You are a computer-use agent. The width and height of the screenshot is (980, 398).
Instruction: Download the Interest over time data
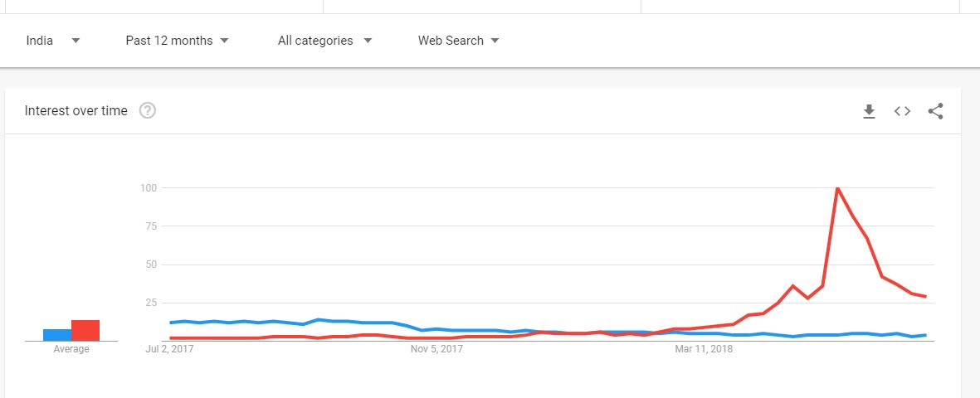(869, 111)
